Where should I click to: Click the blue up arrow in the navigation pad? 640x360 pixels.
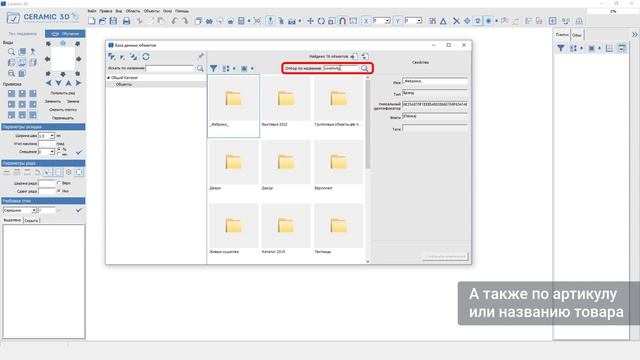pos(68,83)
